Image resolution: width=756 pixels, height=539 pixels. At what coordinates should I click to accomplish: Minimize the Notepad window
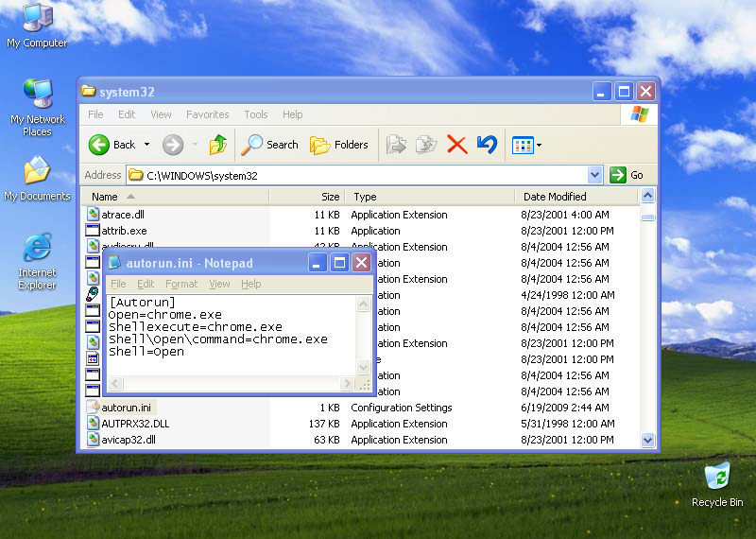pyautogui.click(x=318, y=263)
